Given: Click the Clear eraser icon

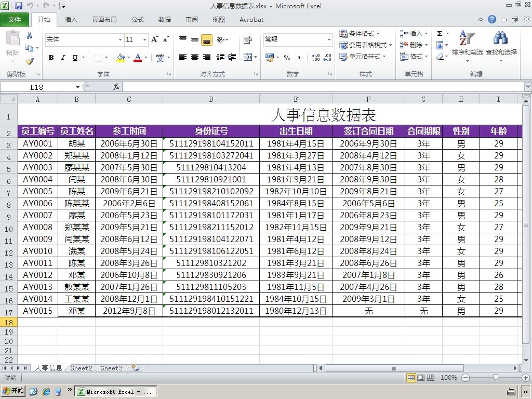Looking at the screenshot, I should click(440, 57).
